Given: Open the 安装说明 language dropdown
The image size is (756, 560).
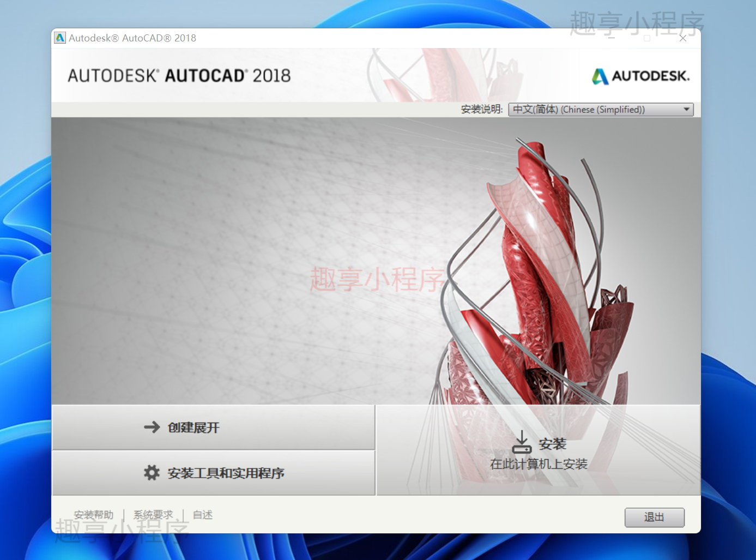Looking at the screenshot, I should (601, 110).
